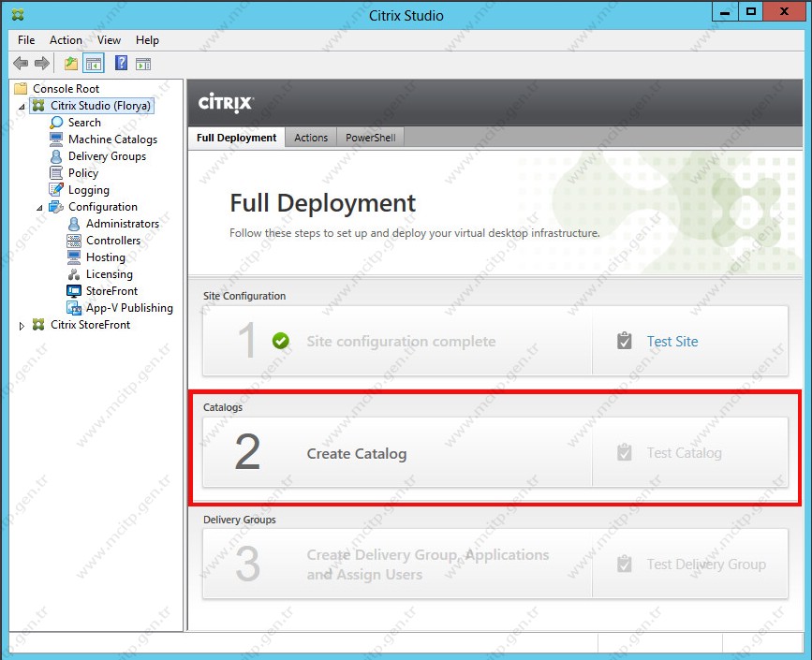Select the Search tree item label
This screenshot has width=812, height=660.
pyautogui.click(x=84, y=123)
